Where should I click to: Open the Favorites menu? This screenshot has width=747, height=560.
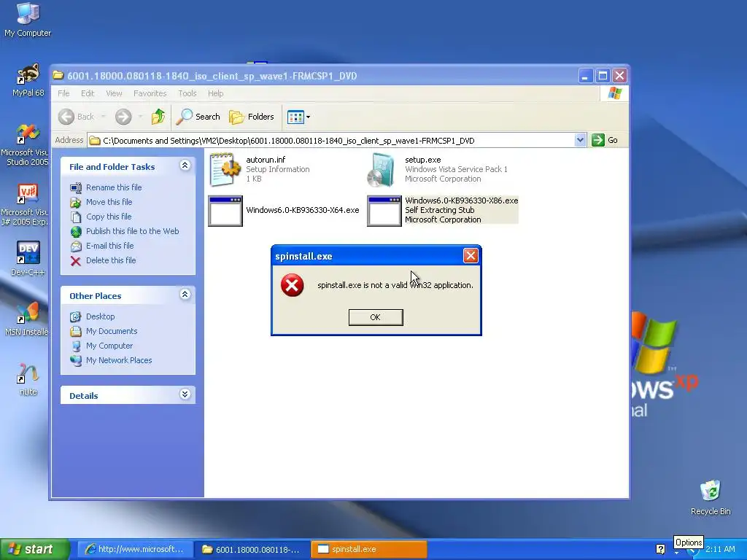pos(150,93)
